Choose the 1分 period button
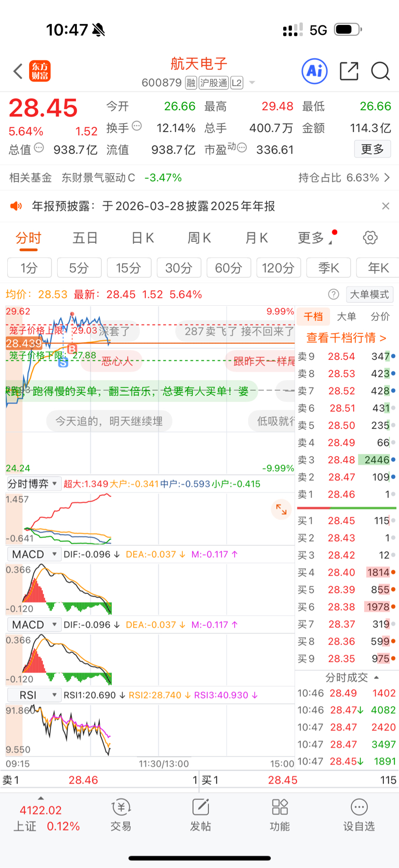 pos(30,268)
